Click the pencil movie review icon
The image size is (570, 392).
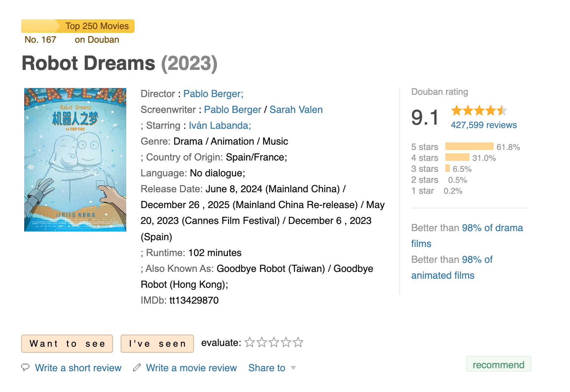point(137,367)
